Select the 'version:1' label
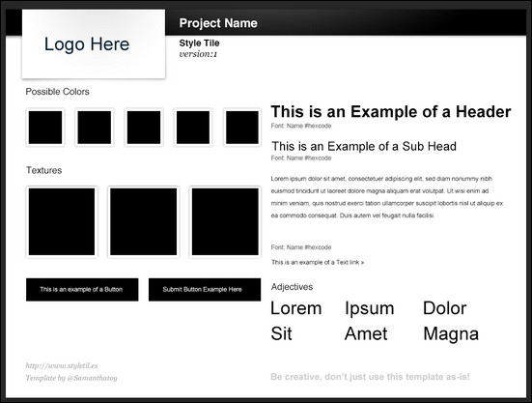Screen dimensions: 532x403 point(198,54)
